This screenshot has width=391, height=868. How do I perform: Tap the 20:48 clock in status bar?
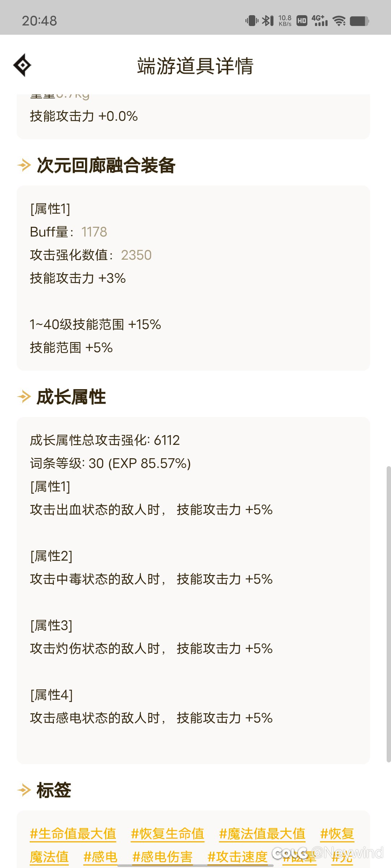pyautogui.click(x=39, y=21)
